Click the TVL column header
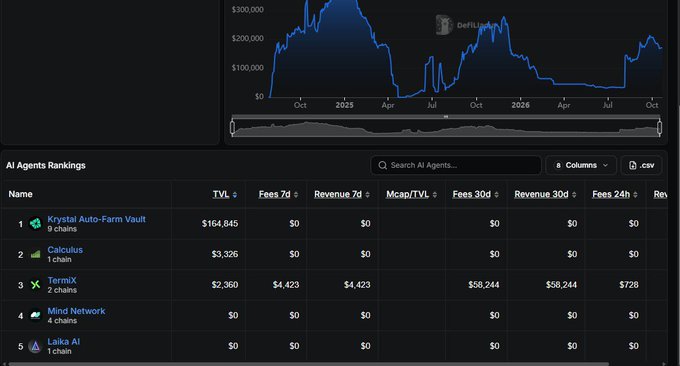Screen dimensions: 680x366 (x=221, y=194)
